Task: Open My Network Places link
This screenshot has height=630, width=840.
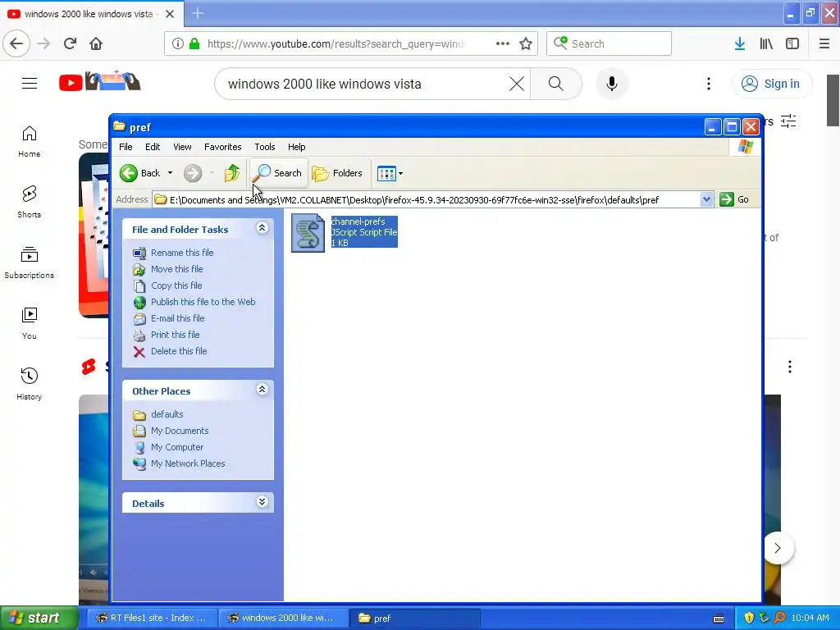Action: [x=188, y=464]
